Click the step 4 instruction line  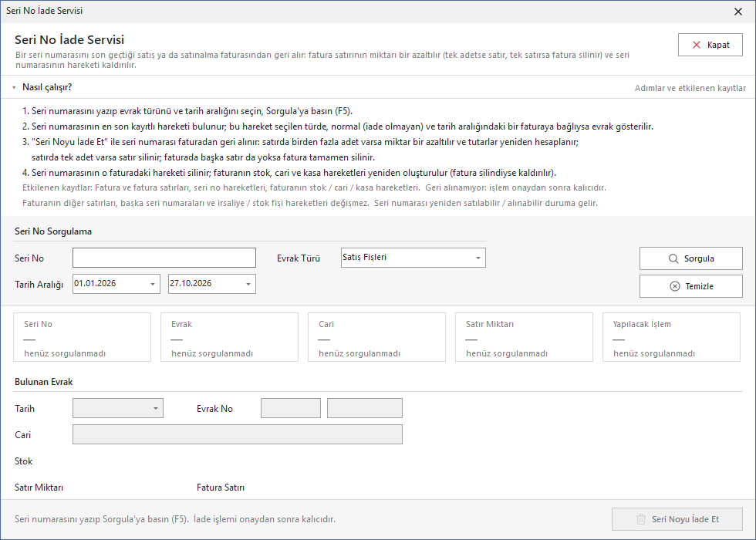pyautogui.click(x=289, y=173)
